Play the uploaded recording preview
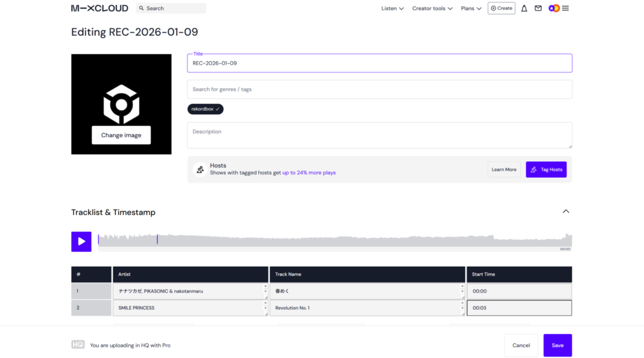 tap(81, 242)
